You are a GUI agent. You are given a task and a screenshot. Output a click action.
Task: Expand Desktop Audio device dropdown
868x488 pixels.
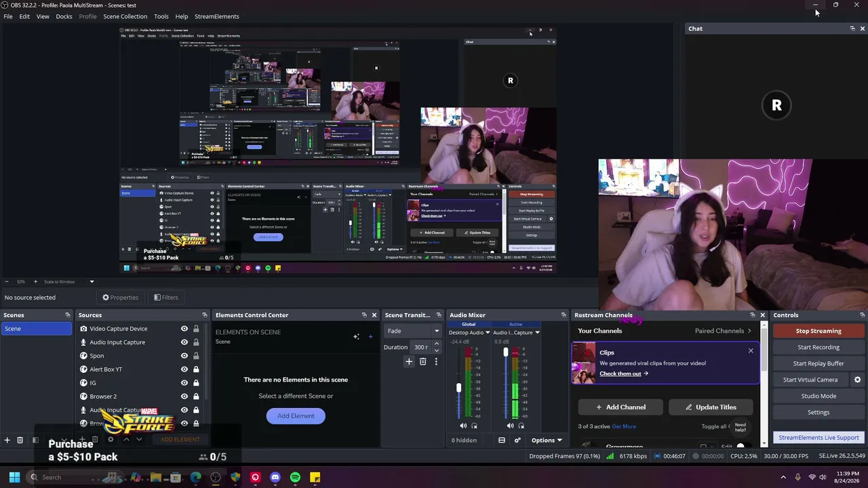pos(487,333)
